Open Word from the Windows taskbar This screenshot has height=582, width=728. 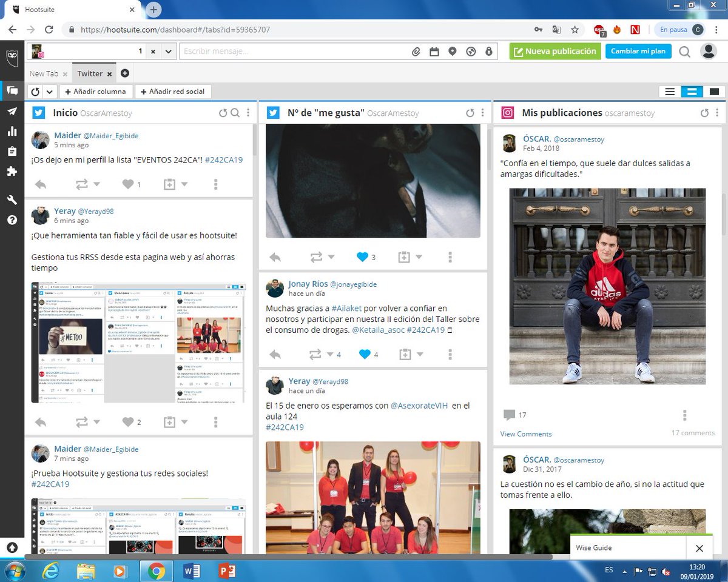coord(191,571)
